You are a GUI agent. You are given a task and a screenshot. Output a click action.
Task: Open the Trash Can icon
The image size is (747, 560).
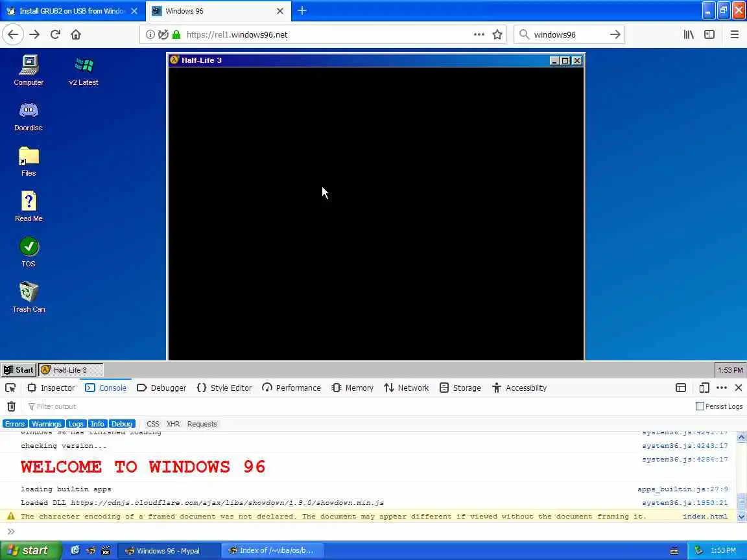pos(29,297)
